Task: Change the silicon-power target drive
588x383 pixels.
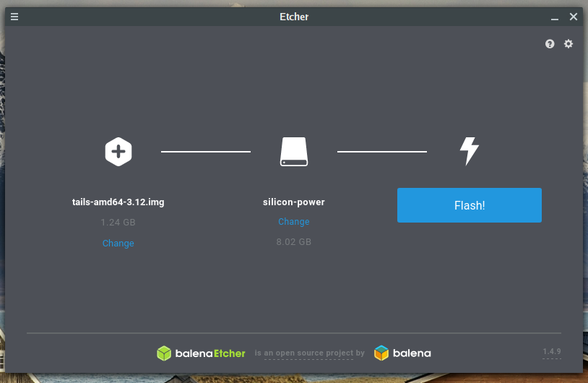Action: [294, 222]
